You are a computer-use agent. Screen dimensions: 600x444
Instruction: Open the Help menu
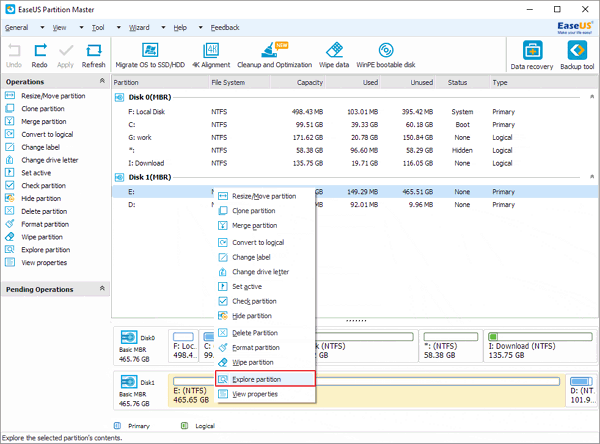(x=180, y=28)
